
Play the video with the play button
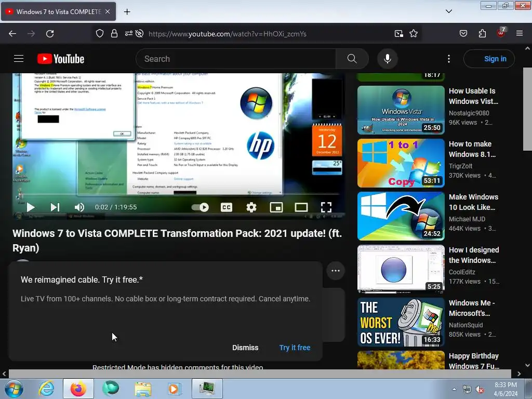click(31, 207)
